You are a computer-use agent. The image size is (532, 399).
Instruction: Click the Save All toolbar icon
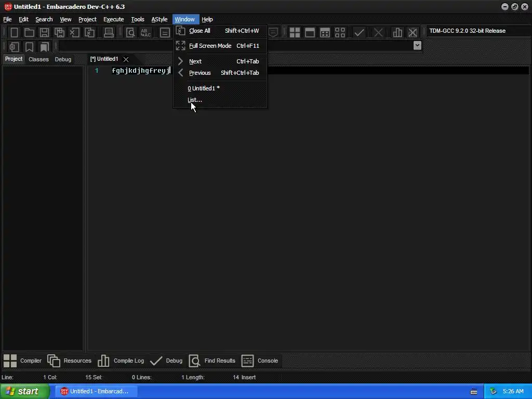pos(59,33)
